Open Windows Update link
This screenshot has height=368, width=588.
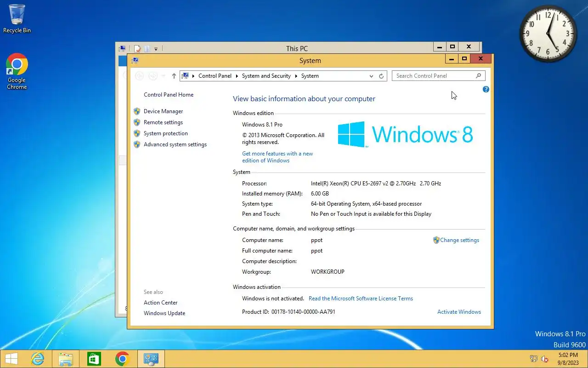164,313
